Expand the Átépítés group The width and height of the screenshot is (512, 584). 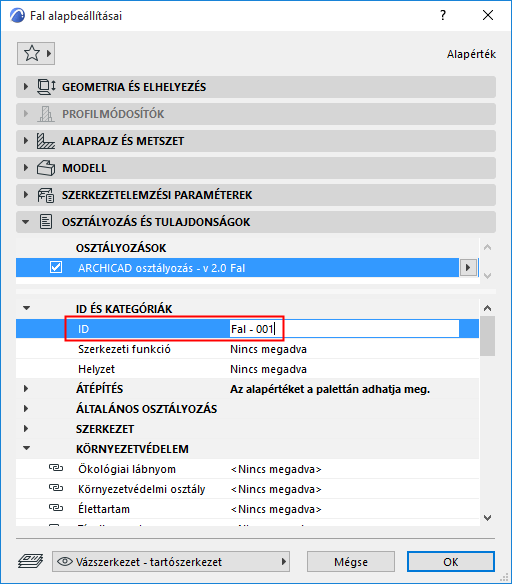pyautogui.click(x=26, y=388)
